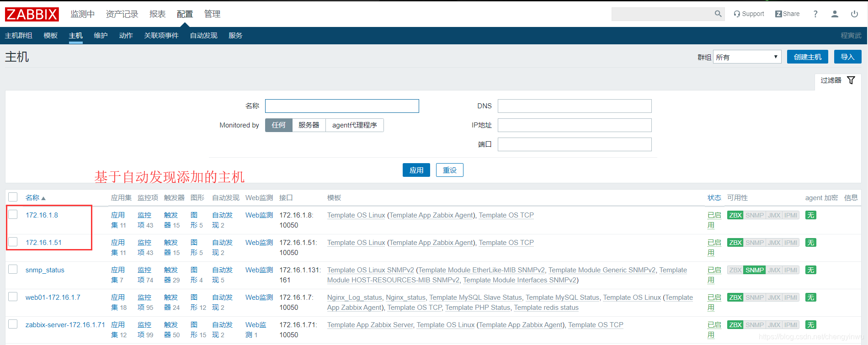Open Template OS Linux SNMPv2 link
This screenshot has width=868, height=345.
pyautogui.click(x=371, y=270)
